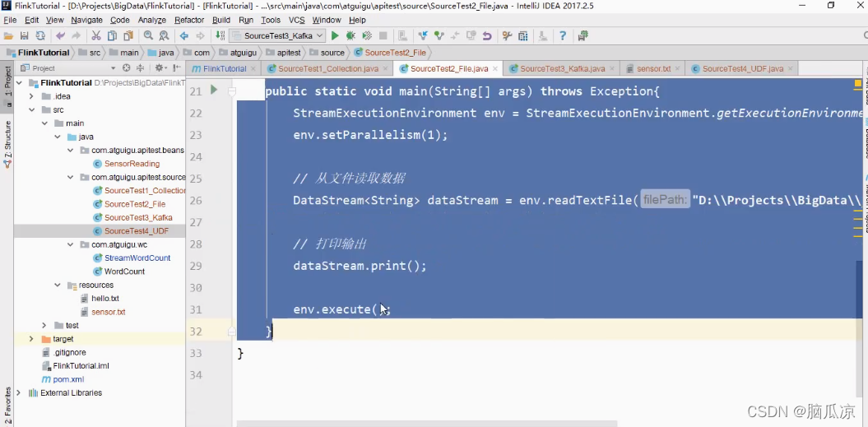
Task: Click the Stop square icon
Action: point(383,36)
